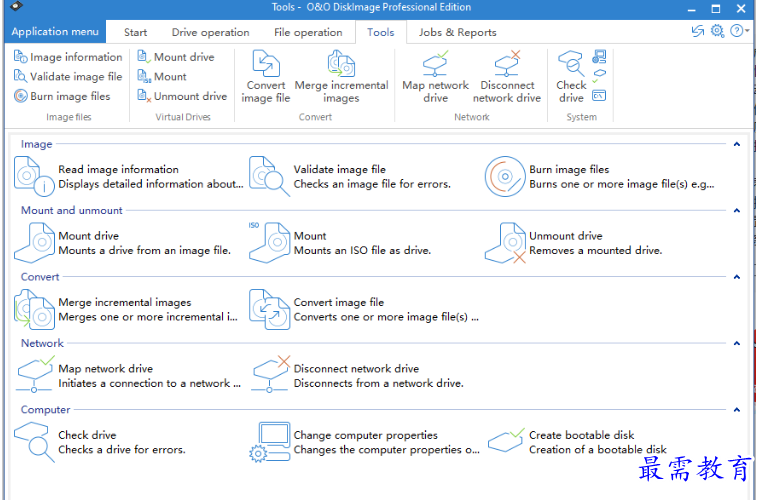Click Unmount drive in the Virtual Drives group
Image resolution: width=760 pixels, height=500 pixels.
[182, 96]
